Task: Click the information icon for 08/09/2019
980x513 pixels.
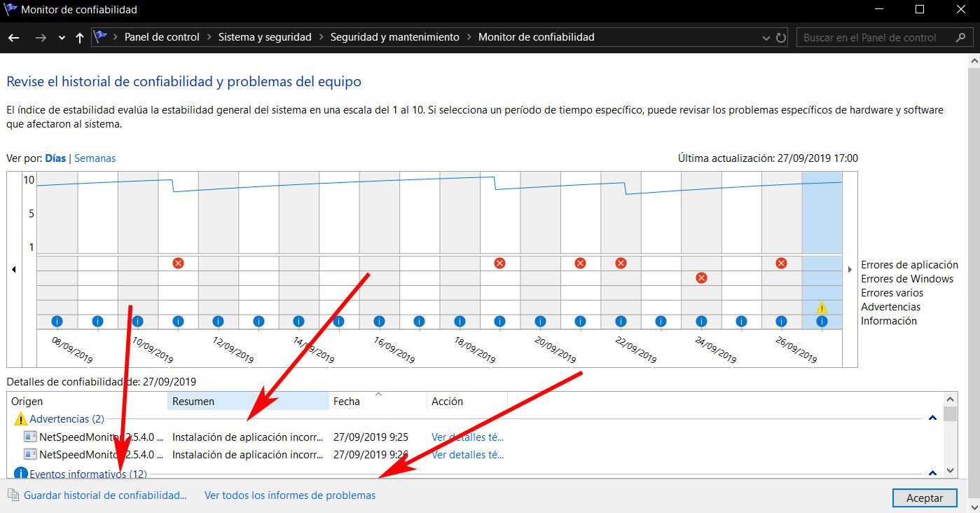Action: (57, 321)
